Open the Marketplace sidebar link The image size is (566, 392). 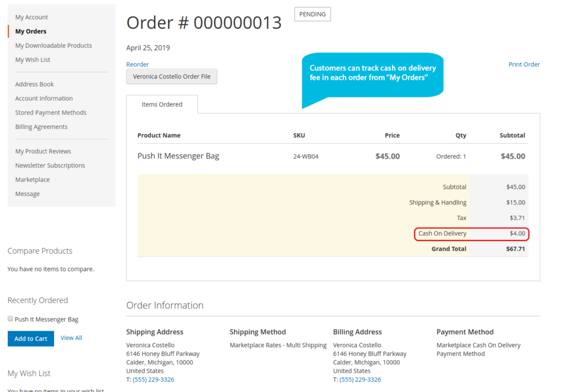(x=33, y=180)
